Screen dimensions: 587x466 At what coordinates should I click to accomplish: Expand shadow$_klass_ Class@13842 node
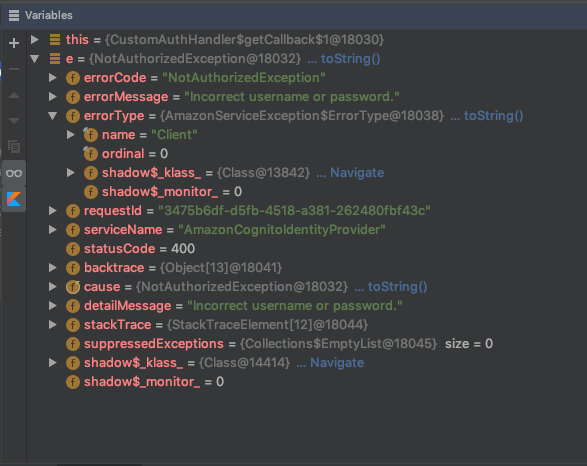(x=71, y=173)
